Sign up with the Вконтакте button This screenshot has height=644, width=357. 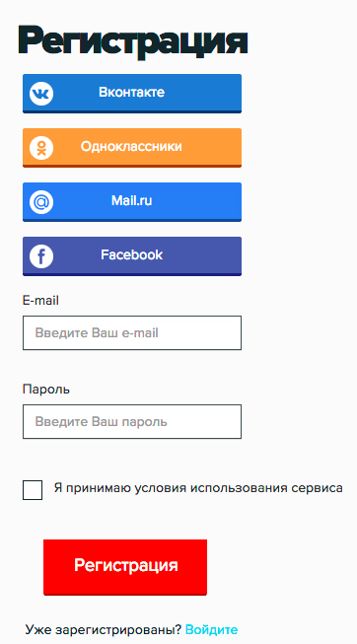click(x=132, y=94)
